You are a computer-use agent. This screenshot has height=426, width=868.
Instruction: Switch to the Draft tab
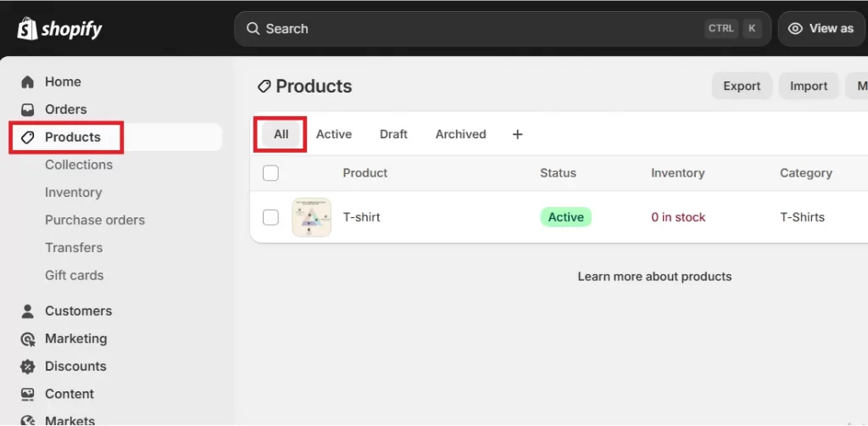393,134
